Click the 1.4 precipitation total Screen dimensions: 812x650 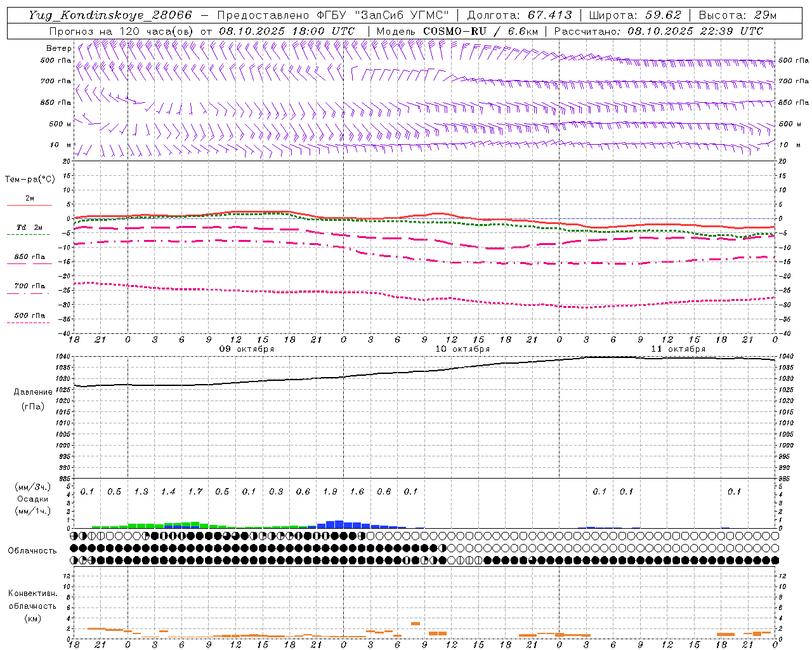click(168, 491)
